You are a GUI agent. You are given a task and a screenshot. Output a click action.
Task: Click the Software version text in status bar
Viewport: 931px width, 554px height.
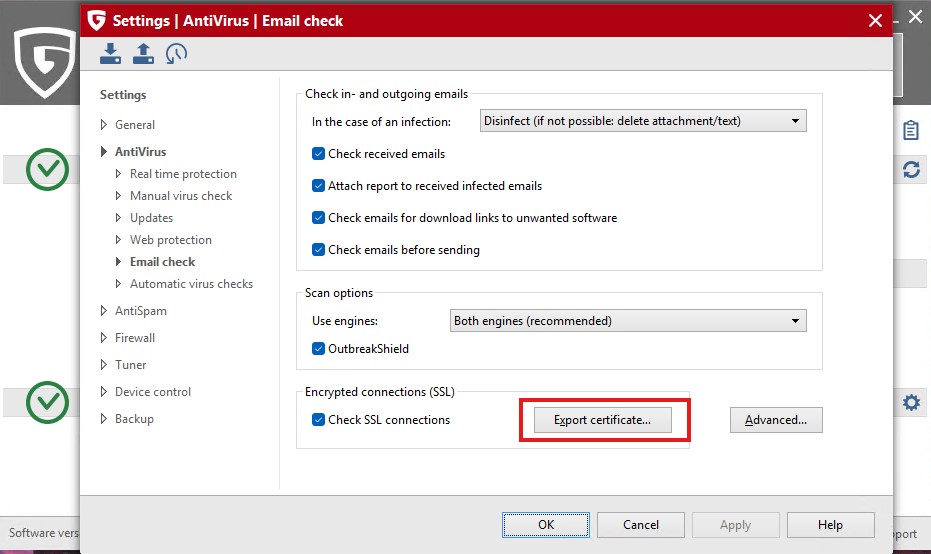(43, 533)
